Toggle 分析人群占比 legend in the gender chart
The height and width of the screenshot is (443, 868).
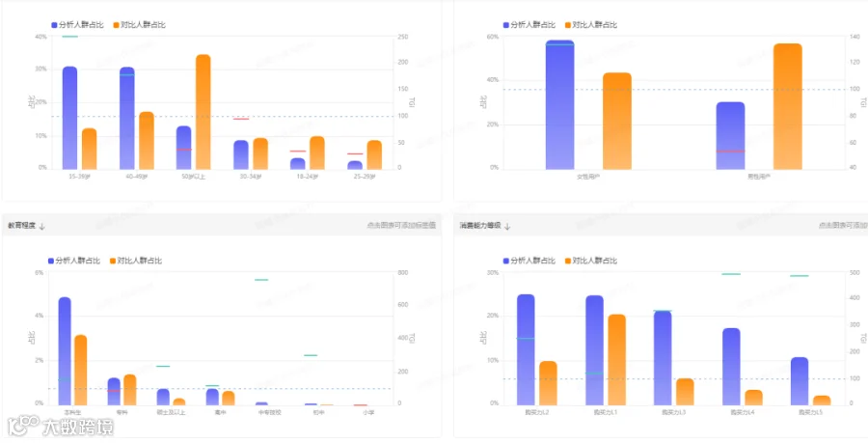tap(529, 25)
